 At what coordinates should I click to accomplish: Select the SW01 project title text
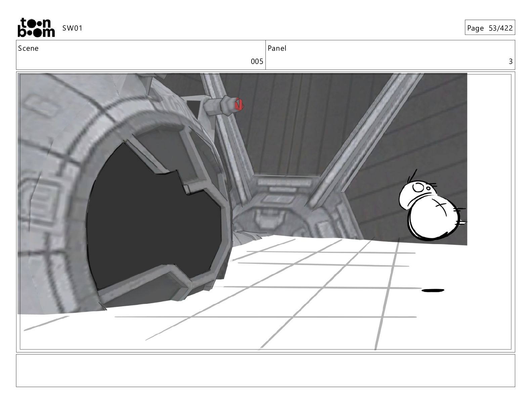(x=72, y=28)
